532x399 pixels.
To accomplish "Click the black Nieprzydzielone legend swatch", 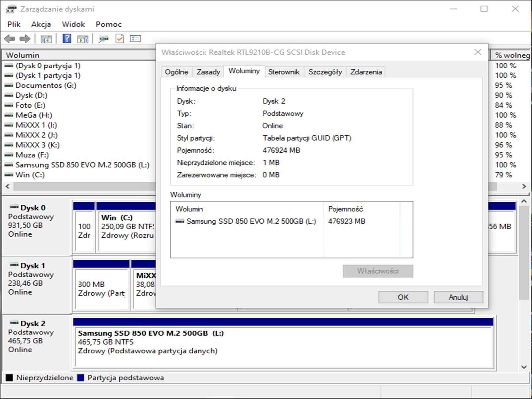I will tap(9, 378).
